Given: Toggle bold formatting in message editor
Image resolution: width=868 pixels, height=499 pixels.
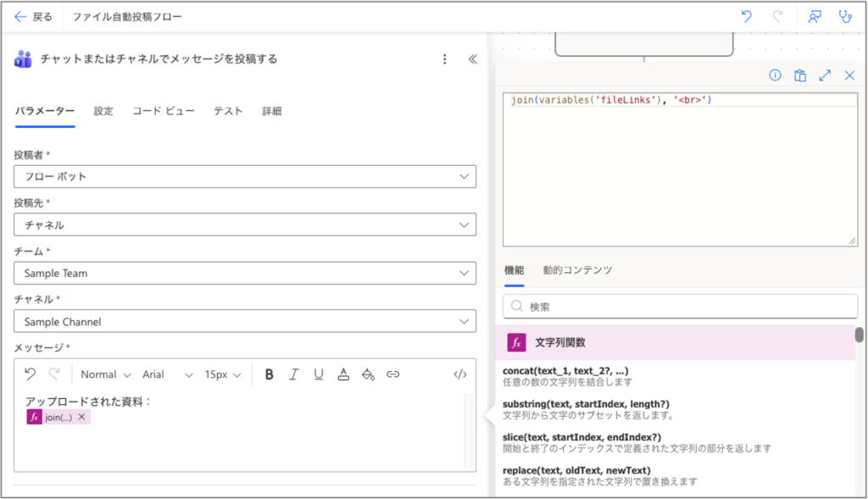Looking at the screenshot, I should (x=269, y=374).
